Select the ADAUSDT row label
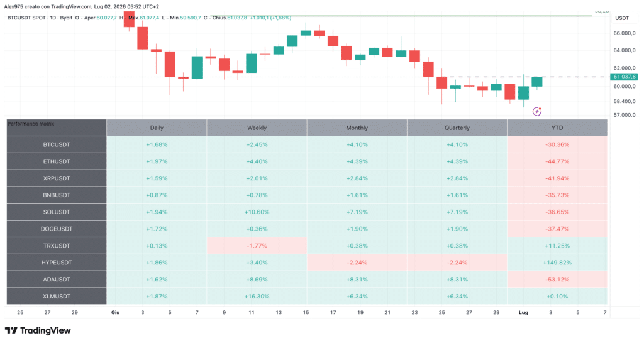Viewport: 644px width, 343px height. click(x=56, y=279)
